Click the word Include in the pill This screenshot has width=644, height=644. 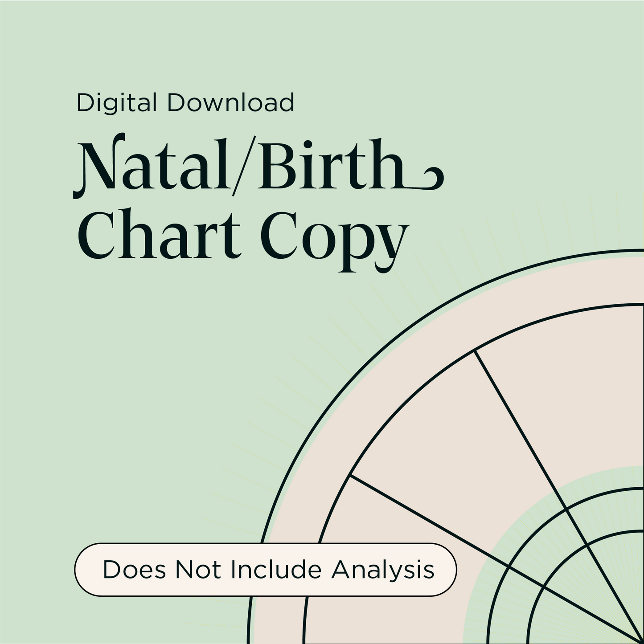[x=276, y=570]
